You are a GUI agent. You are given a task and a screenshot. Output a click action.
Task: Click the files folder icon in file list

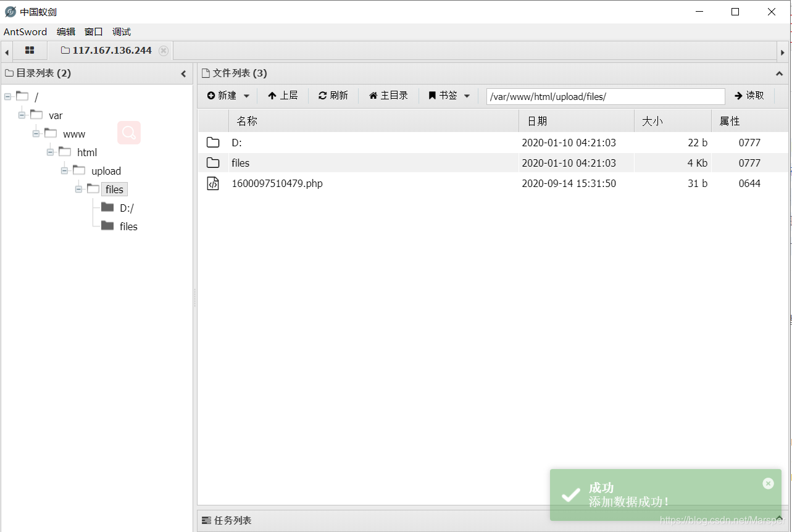coord(213,163)
